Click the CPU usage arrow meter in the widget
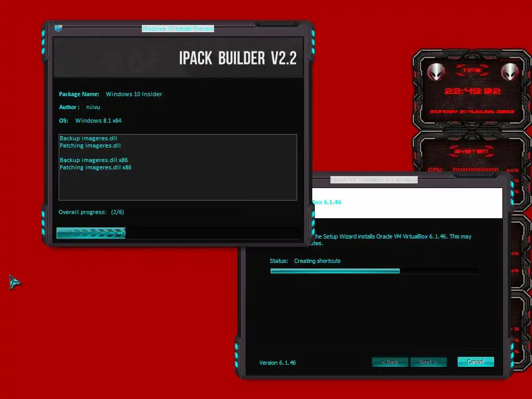The image size is (532, 399). click(475, 169)
